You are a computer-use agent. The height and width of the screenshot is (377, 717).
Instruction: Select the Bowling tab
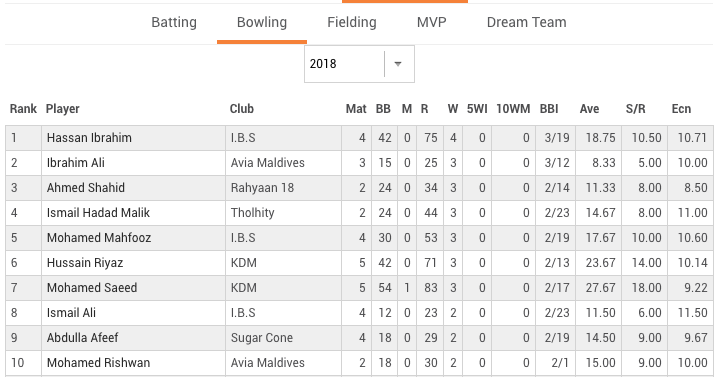point(262,22)
